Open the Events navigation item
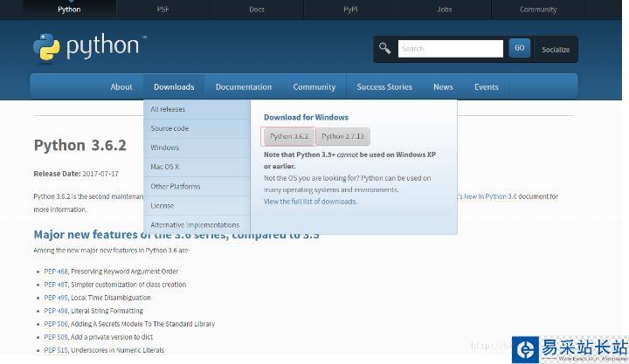Viewport: 629px width, 364px height. (x=487, y=87)
